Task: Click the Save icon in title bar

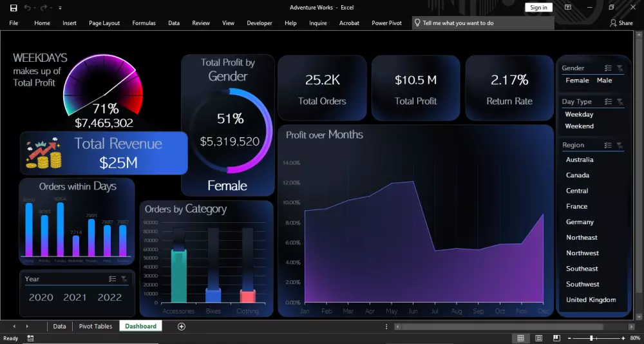Action: pyautogui.click(x=14, y=8)
